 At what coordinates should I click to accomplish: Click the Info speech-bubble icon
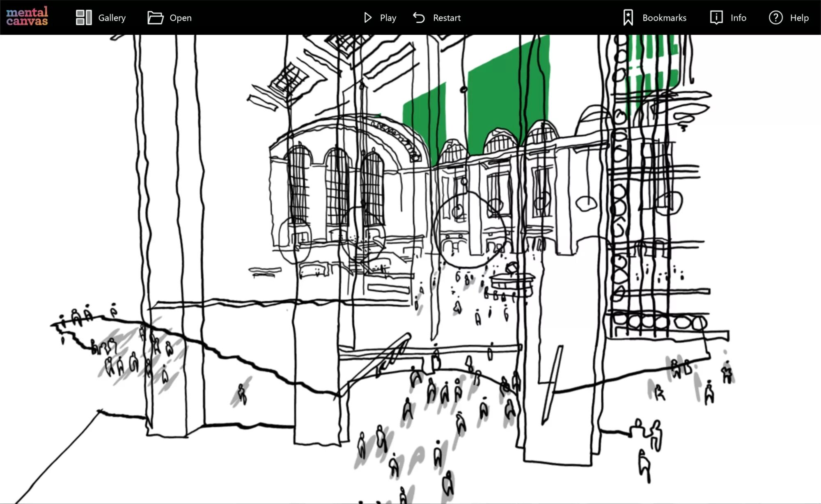pos(716,18)
